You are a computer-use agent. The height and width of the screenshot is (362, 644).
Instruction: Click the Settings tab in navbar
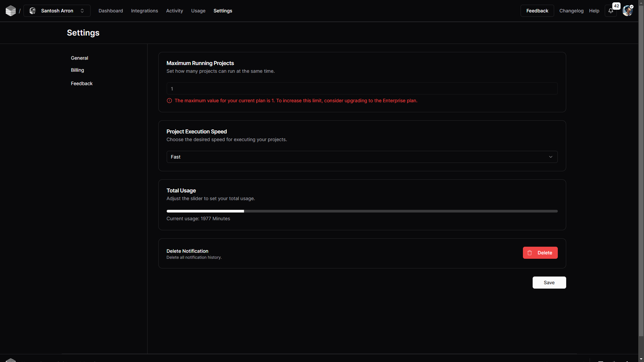pos(222,11)
